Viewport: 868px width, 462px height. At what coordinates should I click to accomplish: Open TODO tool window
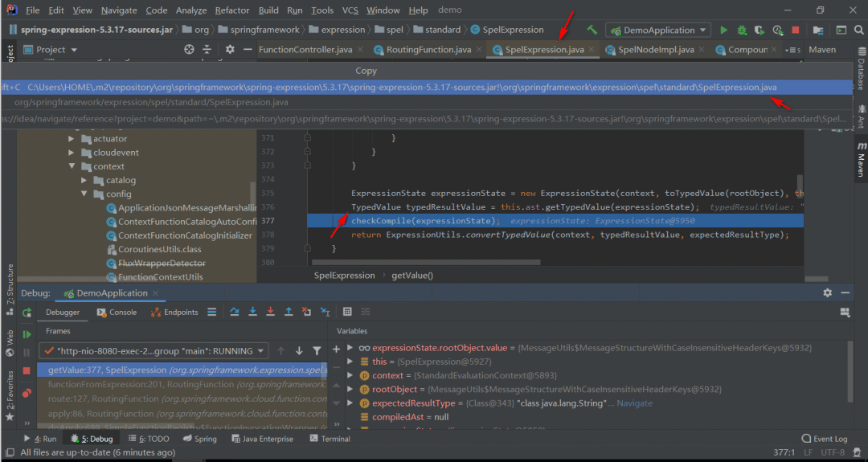[149, 439]
